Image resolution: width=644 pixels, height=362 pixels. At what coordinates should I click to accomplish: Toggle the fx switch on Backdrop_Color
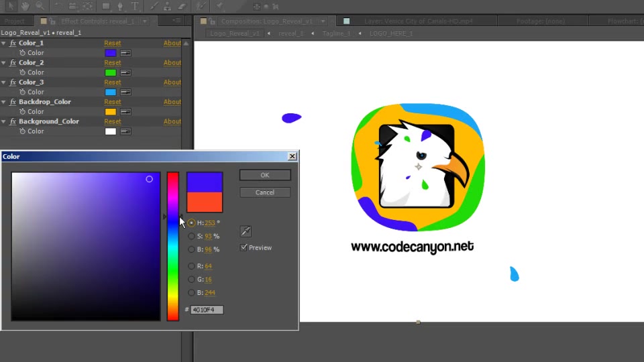tap(13, 102)
